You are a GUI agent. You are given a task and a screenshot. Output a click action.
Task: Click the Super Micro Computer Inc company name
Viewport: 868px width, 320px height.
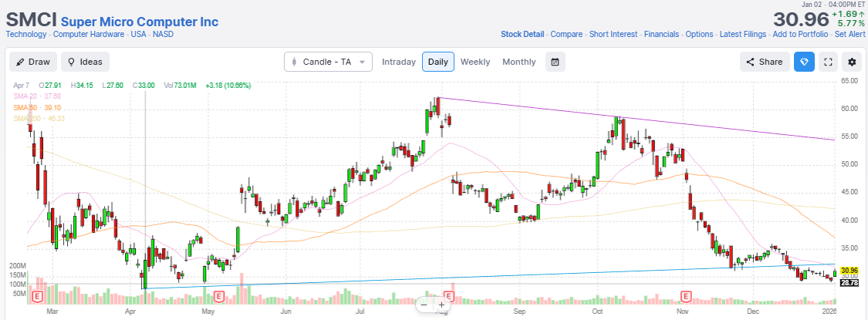tap(140, 22)
